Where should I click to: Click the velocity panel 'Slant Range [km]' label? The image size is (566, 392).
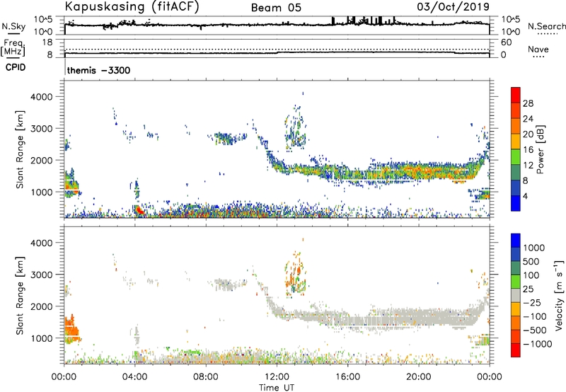point(20,295)
